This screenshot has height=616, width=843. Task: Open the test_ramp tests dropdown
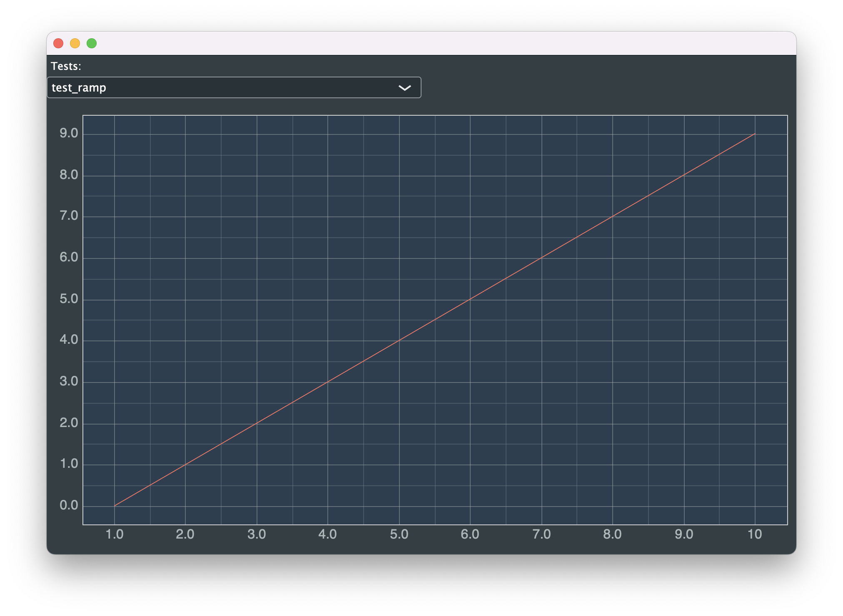tap(233, 87)
